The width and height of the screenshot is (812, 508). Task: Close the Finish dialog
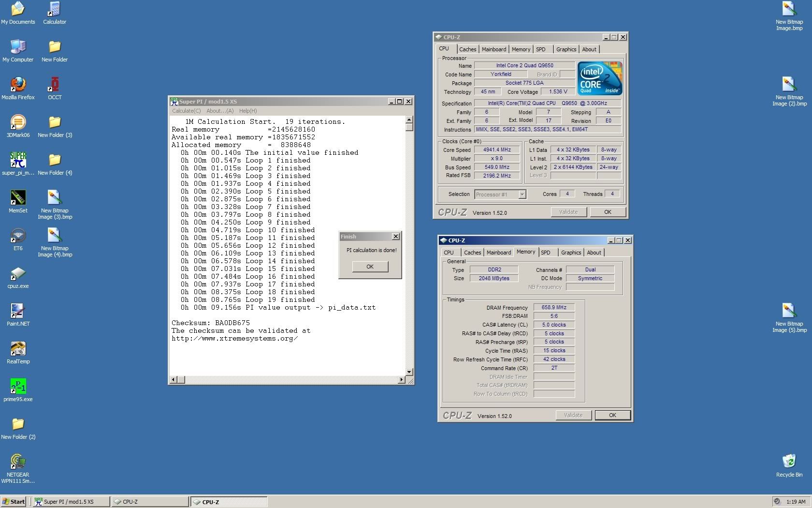click(x=396, y=237)
